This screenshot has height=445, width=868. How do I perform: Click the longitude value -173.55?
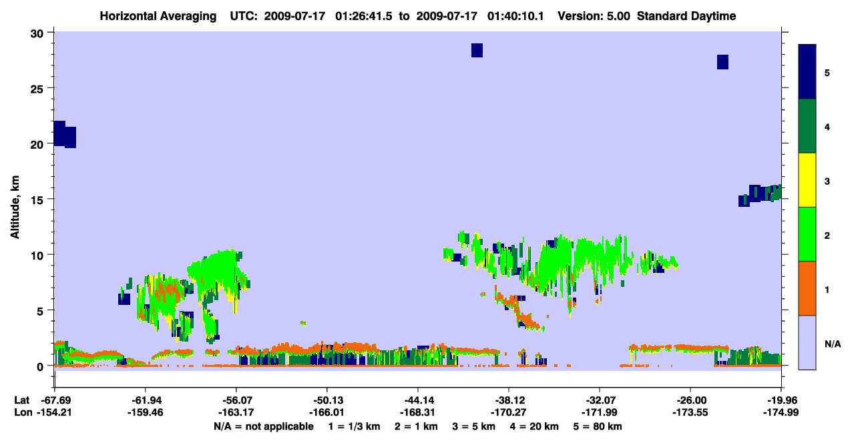pos(690,413)
